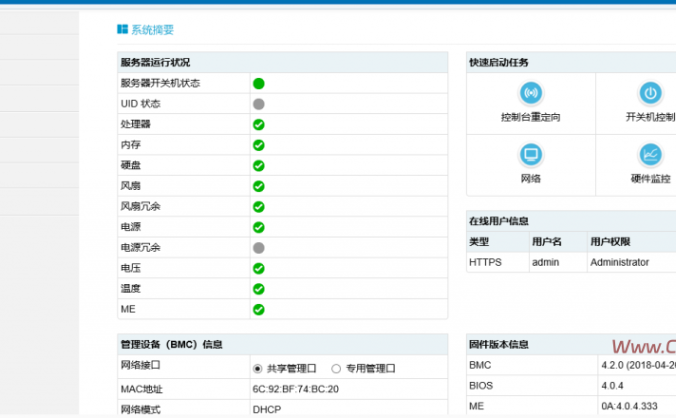Click the 内存 green check icon
Viewport: 676px width, 418px height.
coord(259,145)
